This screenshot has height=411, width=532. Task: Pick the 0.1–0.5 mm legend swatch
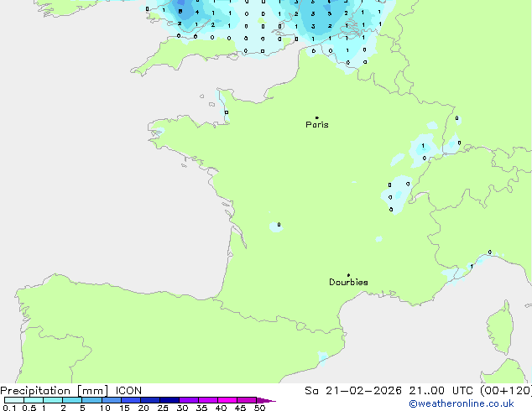(14, 400)
